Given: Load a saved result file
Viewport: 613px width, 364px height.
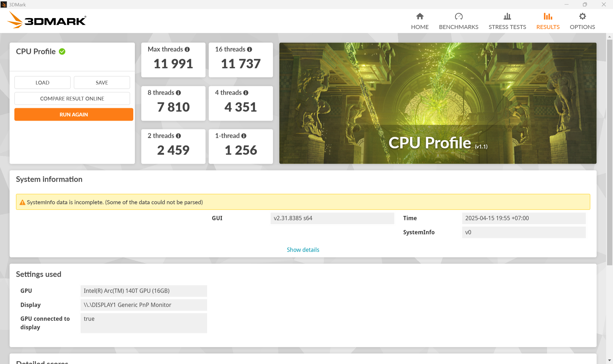Looking at the screenshot, I should click(x=43, y=82).
